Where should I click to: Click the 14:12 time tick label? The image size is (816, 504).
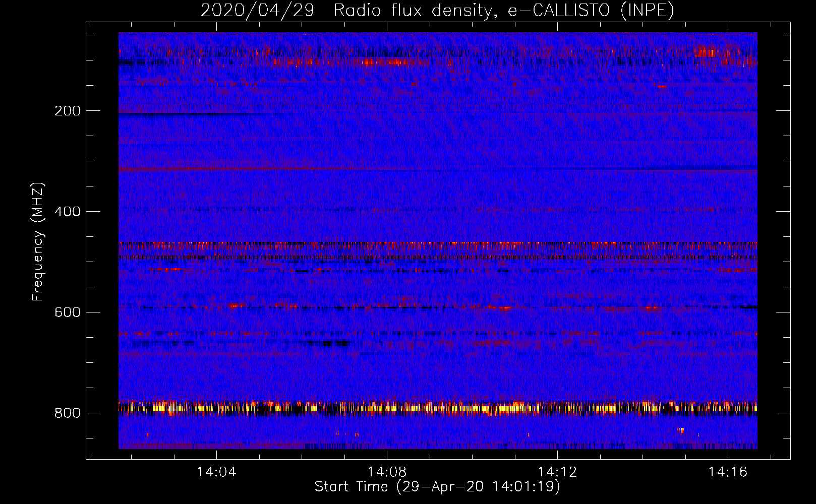(557, 472)
